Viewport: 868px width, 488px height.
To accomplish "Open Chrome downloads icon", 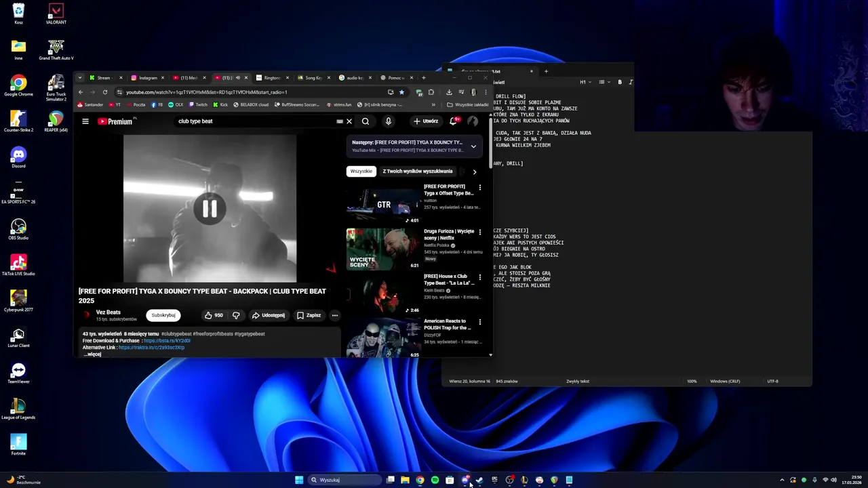I will pyautogui.click(x=448, y=92).
